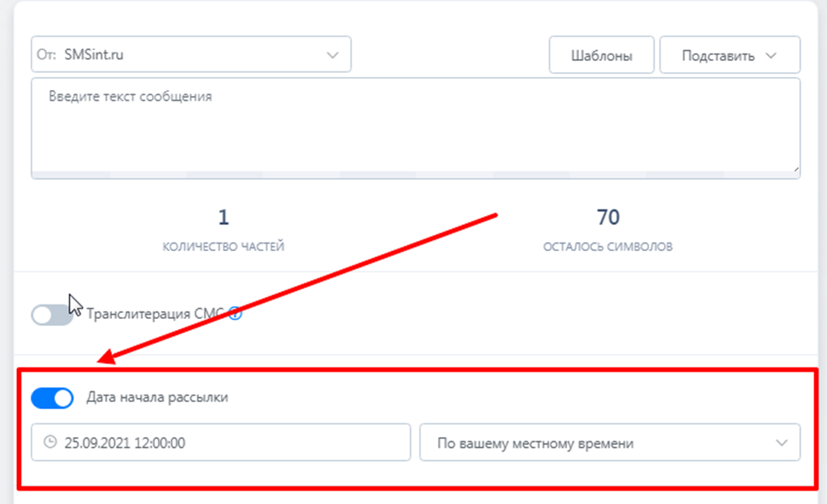Click the Транслитерация СМС label text
827x504 pixels.
tap(155, 314)
